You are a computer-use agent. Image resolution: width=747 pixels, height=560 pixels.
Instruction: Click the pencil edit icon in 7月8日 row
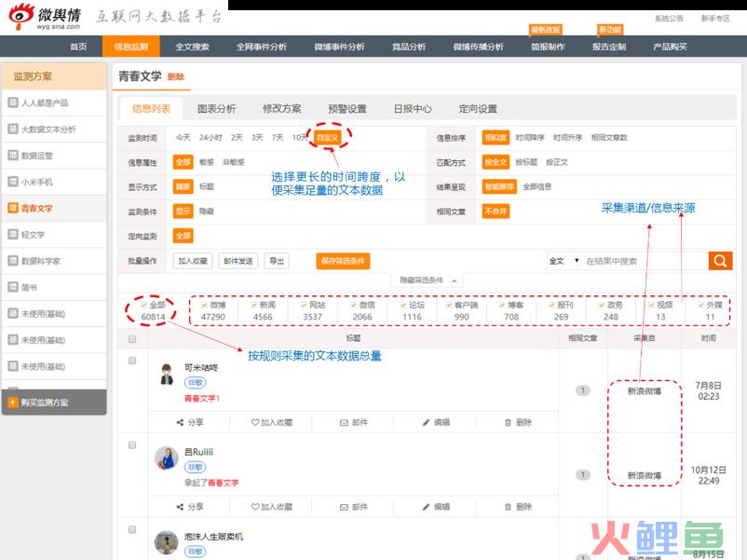426,422
